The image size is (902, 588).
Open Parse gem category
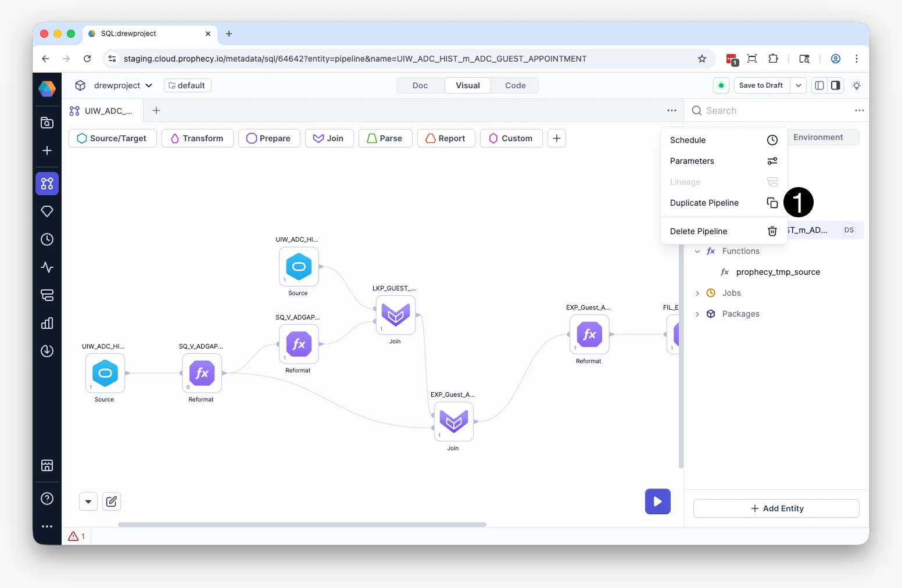tap(385, 138)
